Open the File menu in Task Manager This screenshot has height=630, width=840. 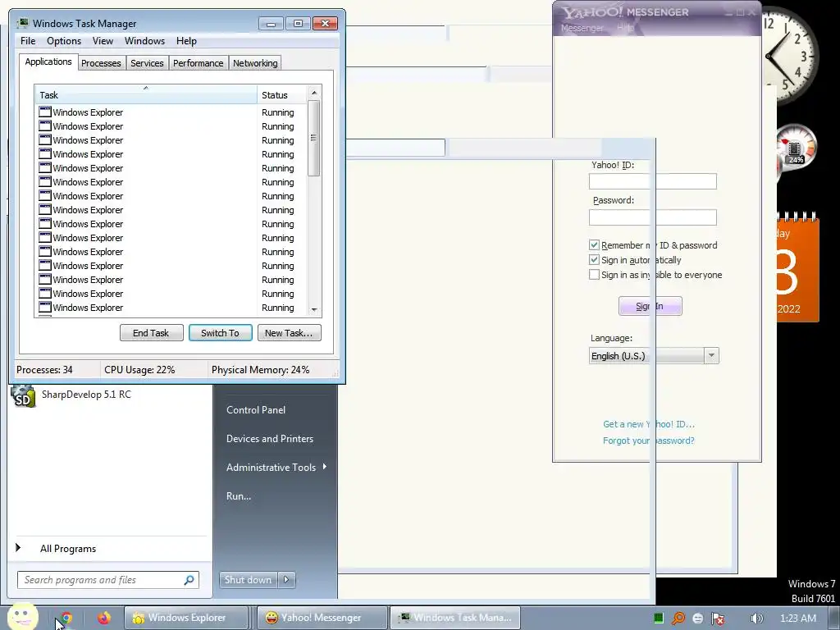[28, 41]
